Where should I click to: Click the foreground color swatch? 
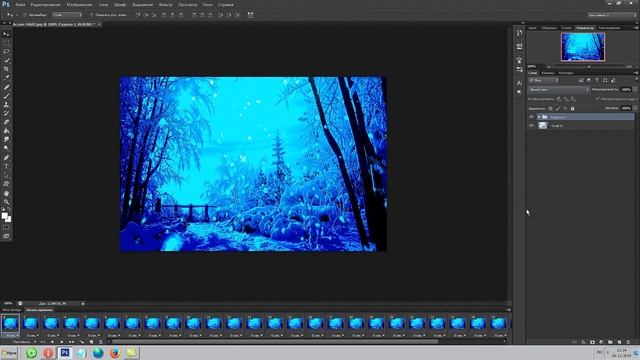tap(4, 216)
